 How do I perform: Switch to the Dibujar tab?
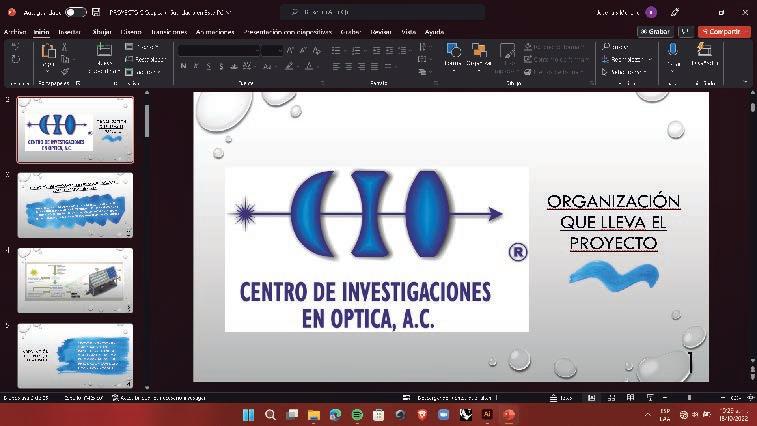[x=102, y=32]
